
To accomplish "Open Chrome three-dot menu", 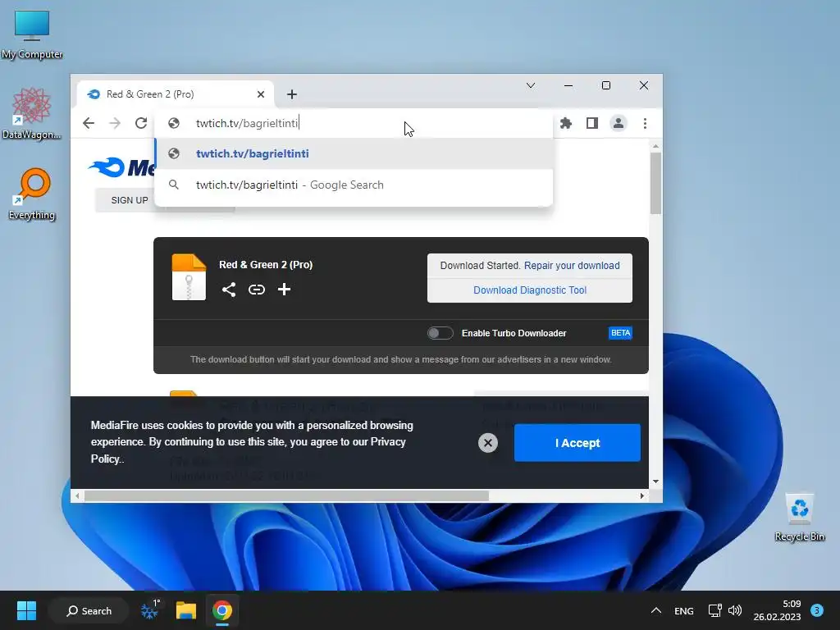I will (x=645, y=123).
